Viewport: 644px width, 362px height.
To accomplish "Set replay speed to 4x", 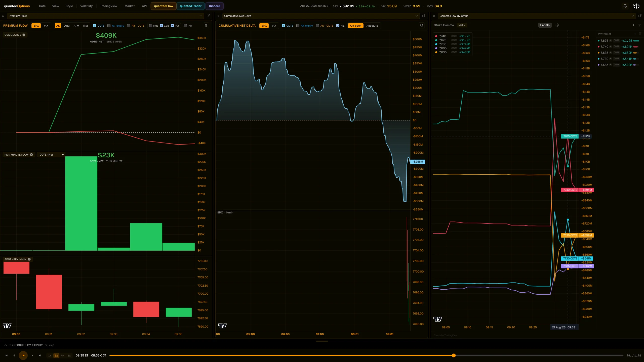I will click(x=63, y=355).
